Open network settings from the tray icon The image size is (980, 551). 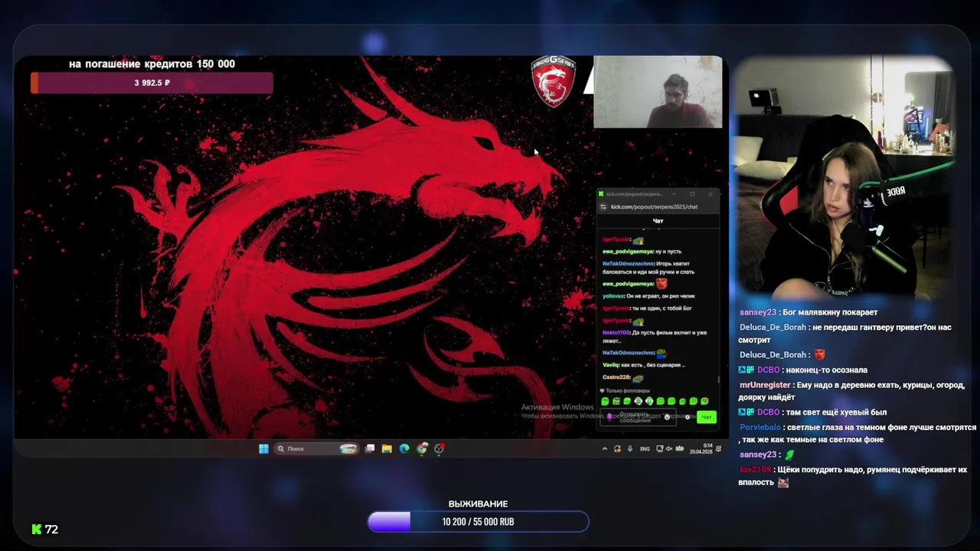660,449
